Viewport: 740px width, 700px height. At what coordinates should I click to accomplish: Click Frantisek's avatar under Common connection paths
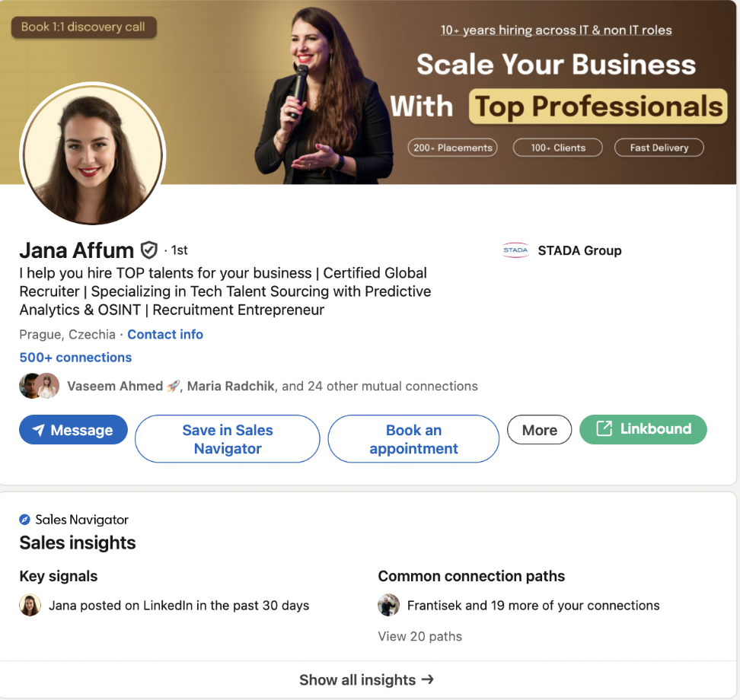click(389, 606)
